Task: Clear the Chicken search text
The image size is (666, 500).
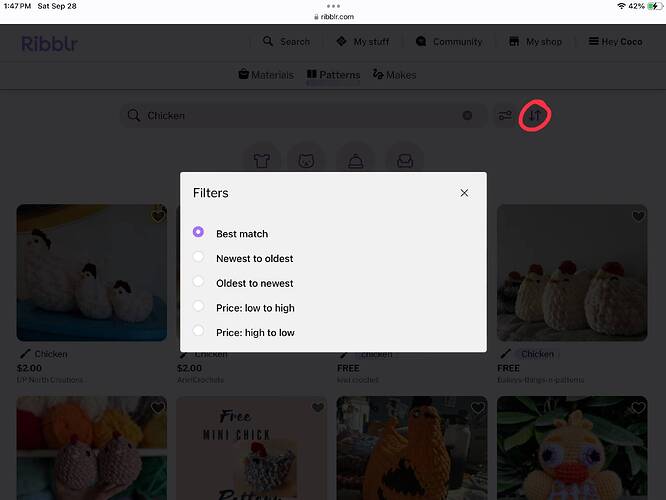Action: (467, 116)
